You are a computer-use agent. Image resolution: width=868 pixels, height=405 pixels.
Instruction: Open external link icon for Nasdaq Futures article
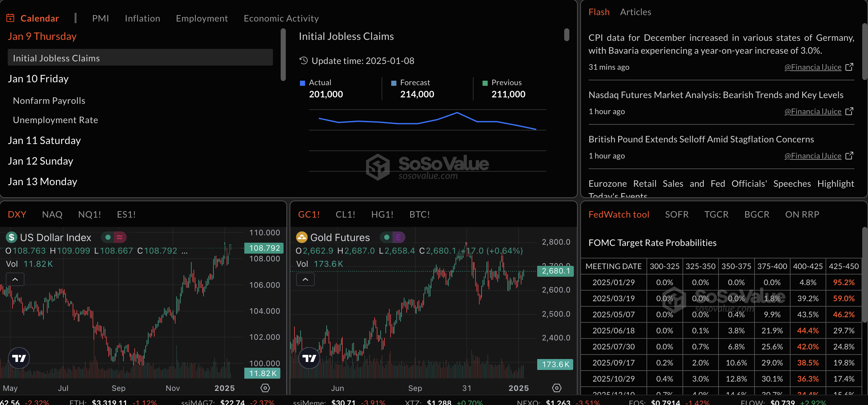coord(849,111)
